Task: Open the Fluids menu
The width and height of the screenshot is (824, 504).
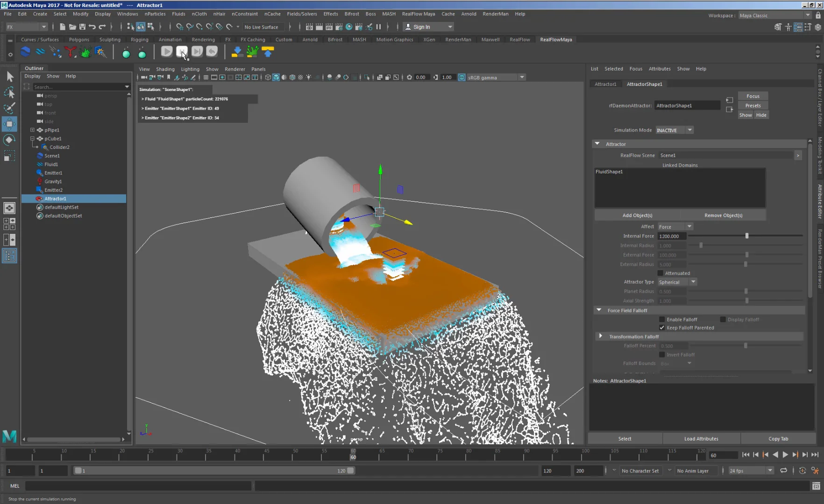Action: pyautogui.click(x=178, y=14)
